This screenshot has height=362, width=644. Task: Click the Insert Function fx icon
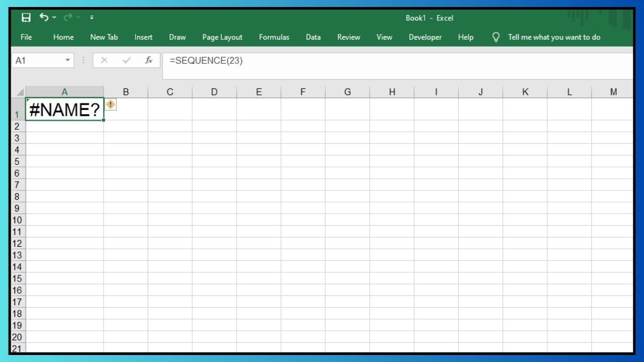tap(149, 61)
